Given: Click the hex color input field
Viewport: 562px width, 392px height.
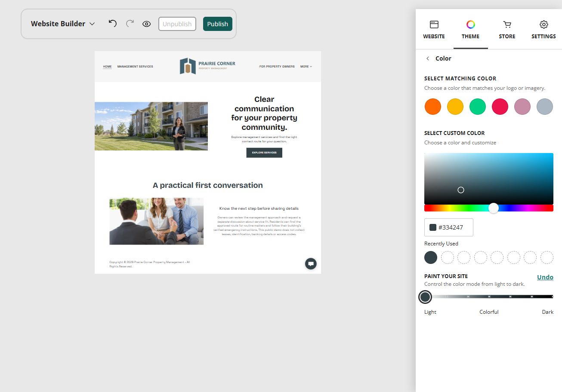Looking at the screenshot, I should click(449, 227).
